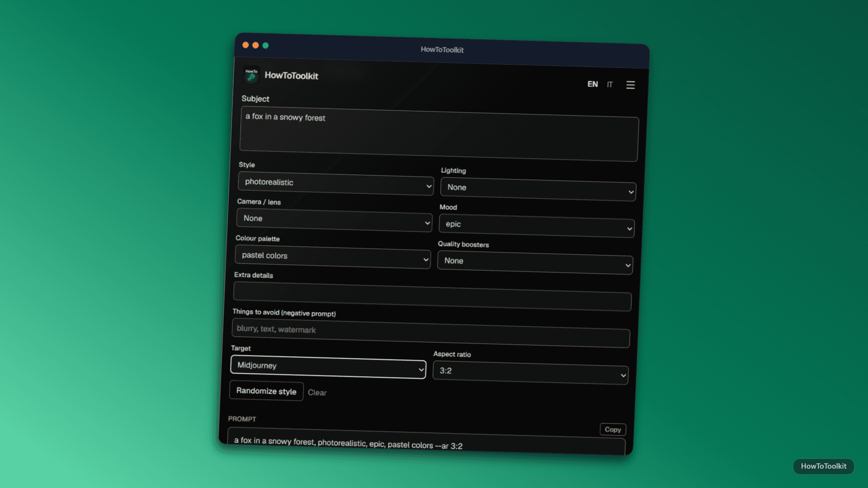Open the Colour palette dropdown
Image resolution: width=868 pixels, height=488 pixels.
point(333,257)
